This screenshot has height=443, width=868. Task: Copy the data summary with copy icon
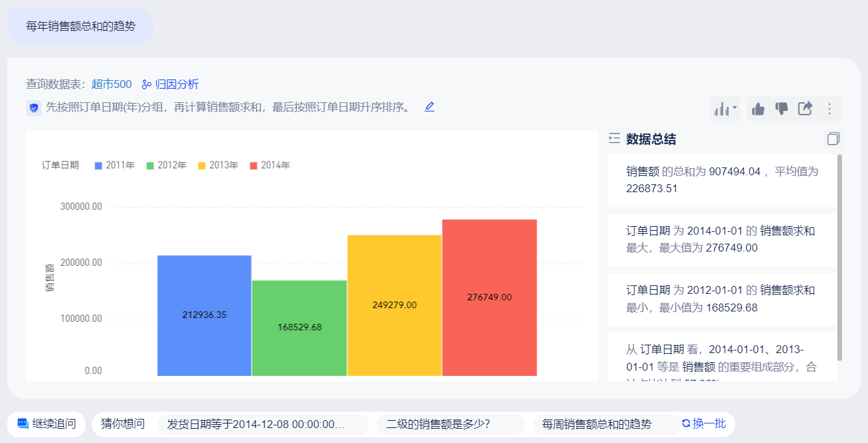(833, 139)
